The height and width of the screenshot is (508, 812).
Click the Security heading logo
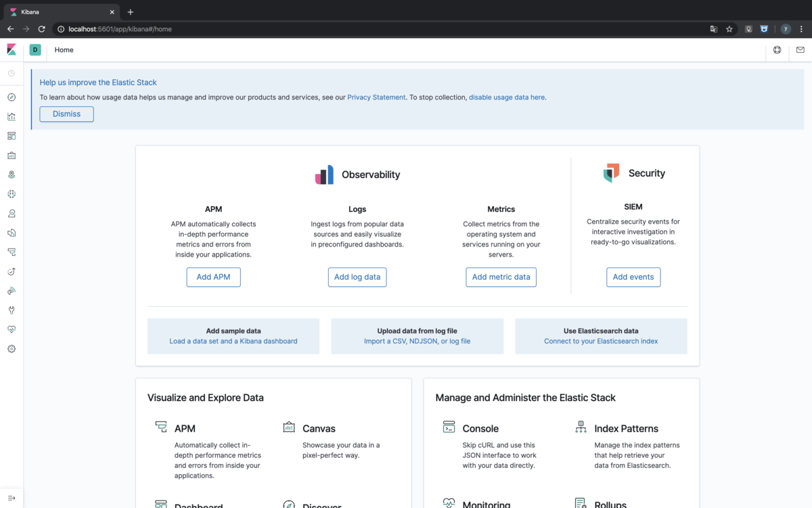tap(611, 173)
